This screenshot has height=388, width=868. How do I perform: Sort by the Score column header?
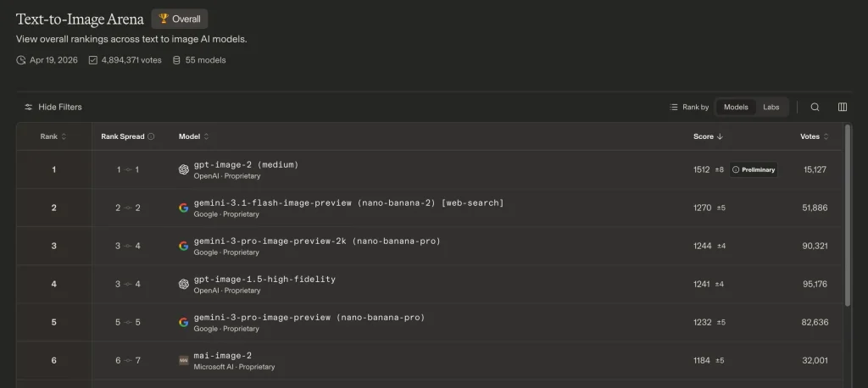(708, 136)
